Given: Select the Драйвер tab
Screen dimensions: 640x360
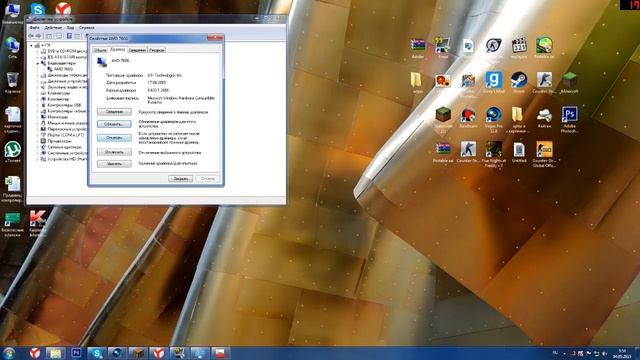Looking at the screenshot, I should coord(118,49).
